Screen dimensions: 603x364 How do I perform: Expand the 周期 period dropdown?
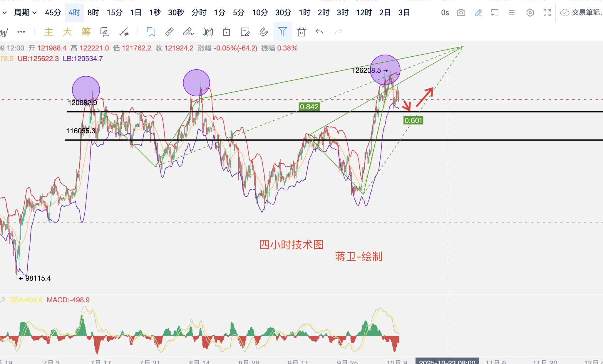click(25, 13)
